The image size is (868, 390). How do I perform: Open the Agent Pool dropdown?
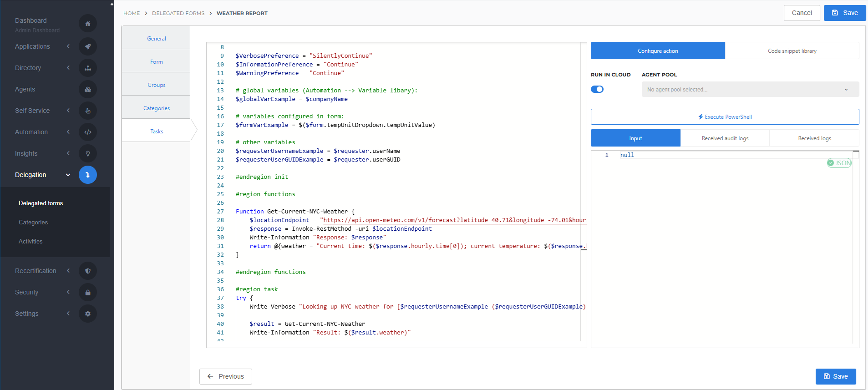coord(750,90)
